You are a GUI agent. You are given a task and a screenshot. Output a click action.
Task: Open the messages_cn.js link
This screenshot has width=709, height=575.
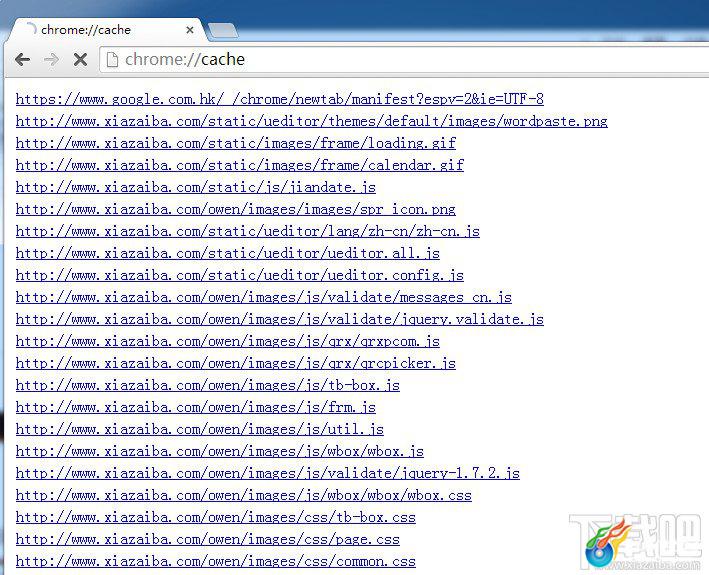(264, 297)
